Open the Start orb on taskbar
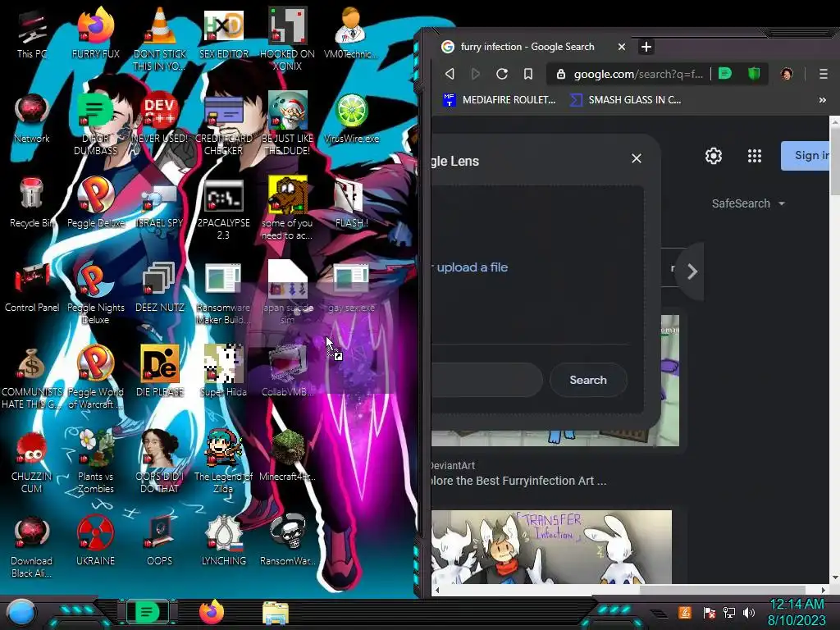Image resolution: width=840 pixels, height=630 pixels. [21, 612]
